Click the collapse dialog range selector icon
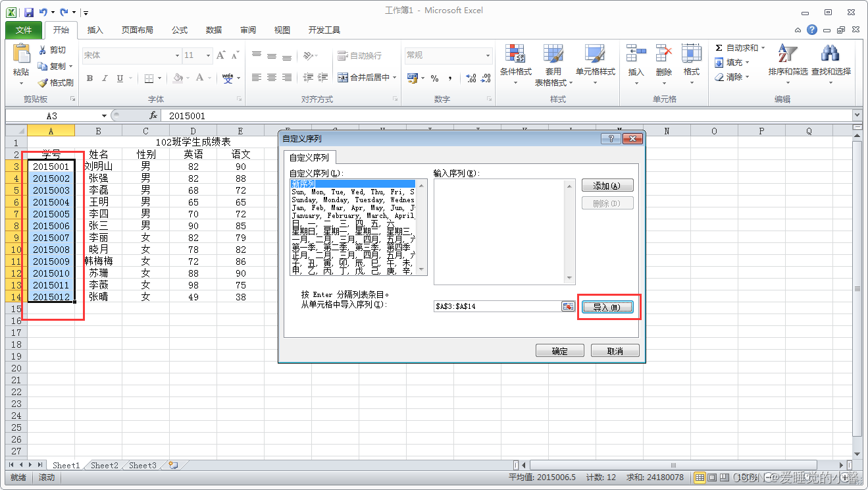This screenshot has width=868, height=490. [567, 307]
